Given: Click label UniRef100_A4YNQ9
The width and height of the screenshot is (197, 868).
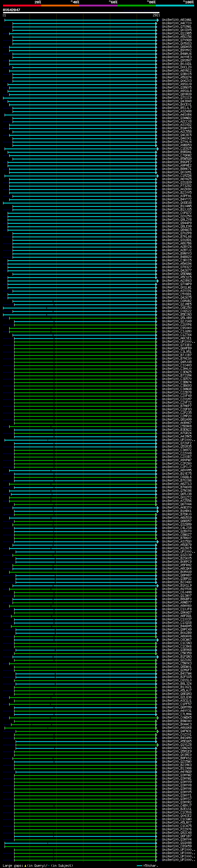Looking at the screenshot, I should 176,772.
